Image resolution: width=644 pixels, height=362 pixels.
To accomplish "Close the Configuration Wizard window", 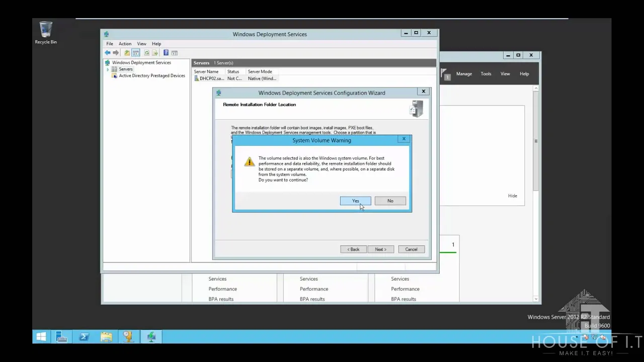I will 423,92.
